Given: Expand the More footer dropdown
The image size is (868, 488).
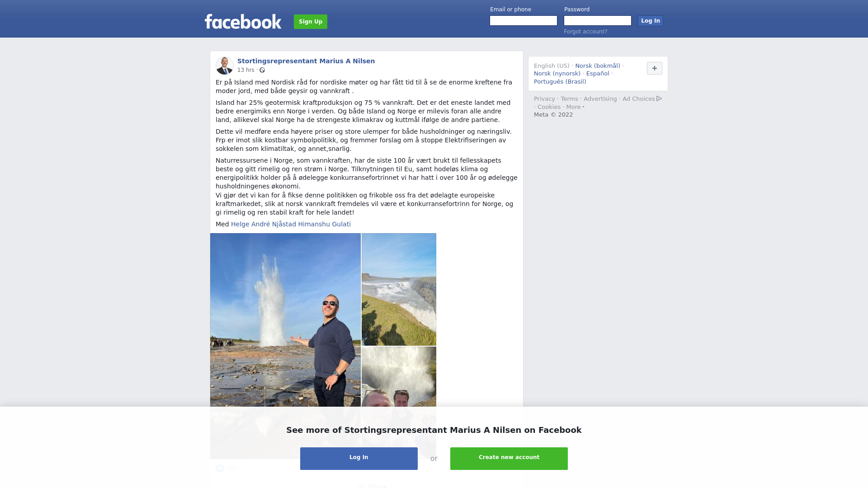Looking at the screenshot, I should pyautogui.click(x=575, y=107).
